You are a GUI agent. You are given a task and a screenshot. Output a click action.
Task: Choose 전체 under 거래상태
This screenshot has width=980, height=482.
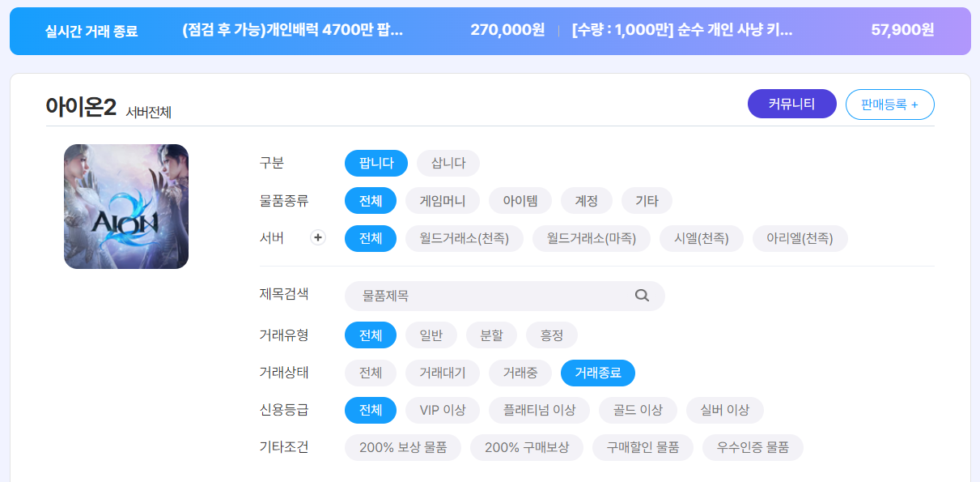point(371,373)
